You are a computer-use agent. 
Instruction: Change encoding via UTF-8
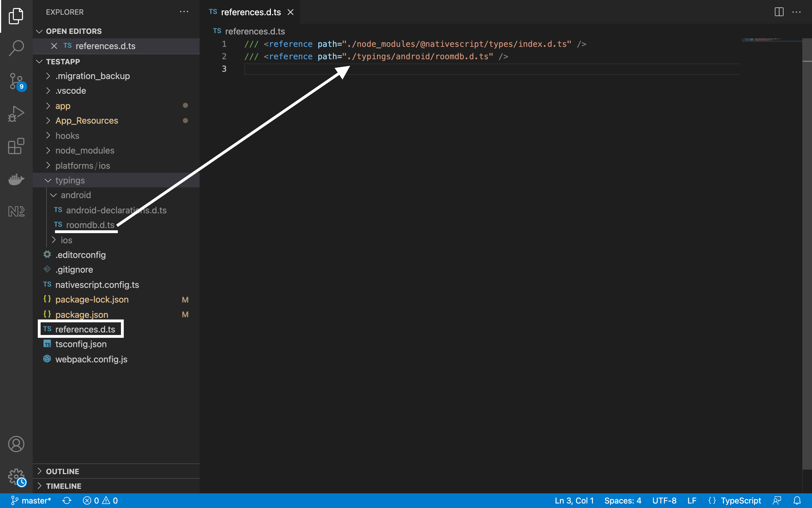coord(664,501)
